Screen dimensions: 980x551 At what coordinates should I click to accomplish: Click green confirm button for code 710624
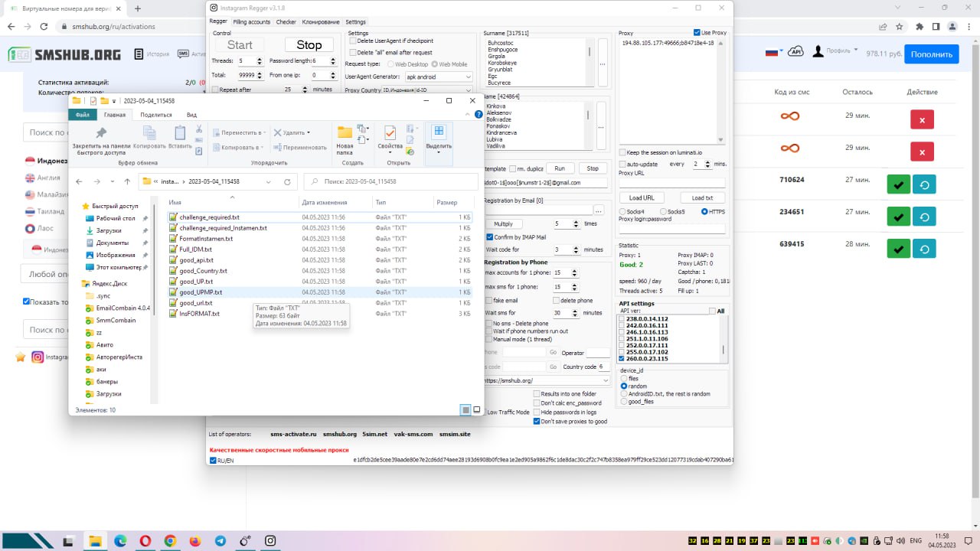898,184
